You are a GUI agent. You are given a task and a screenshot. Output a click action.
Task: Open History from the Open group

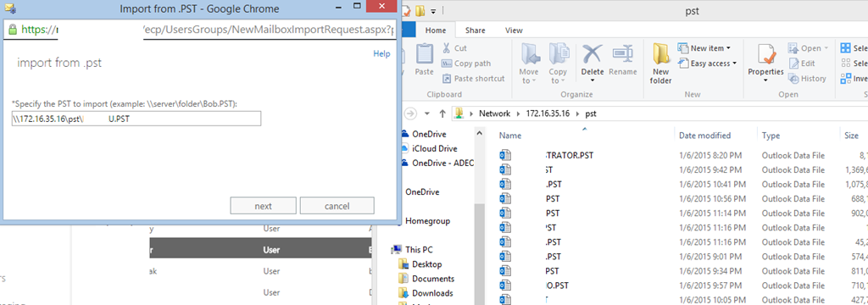[x=807, y=79]
